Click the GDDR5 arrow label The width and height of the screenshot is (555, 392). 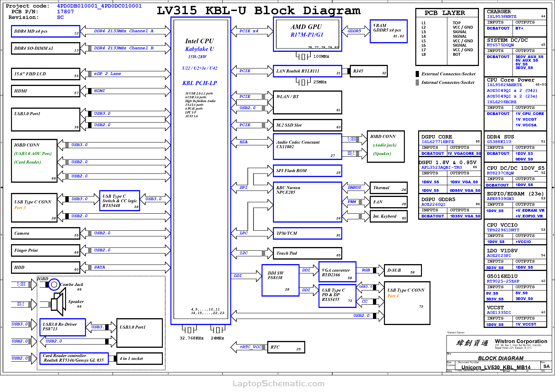click(354, 31)
